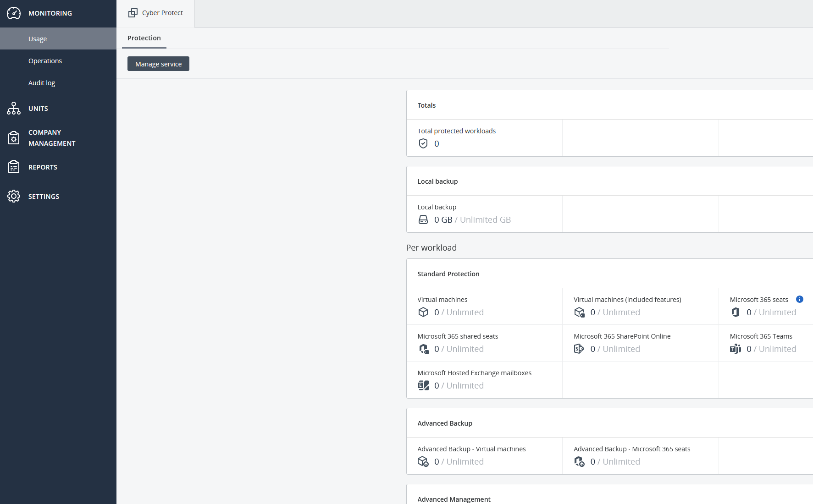Click the Monitoring gauge icon

click(14, 13)
